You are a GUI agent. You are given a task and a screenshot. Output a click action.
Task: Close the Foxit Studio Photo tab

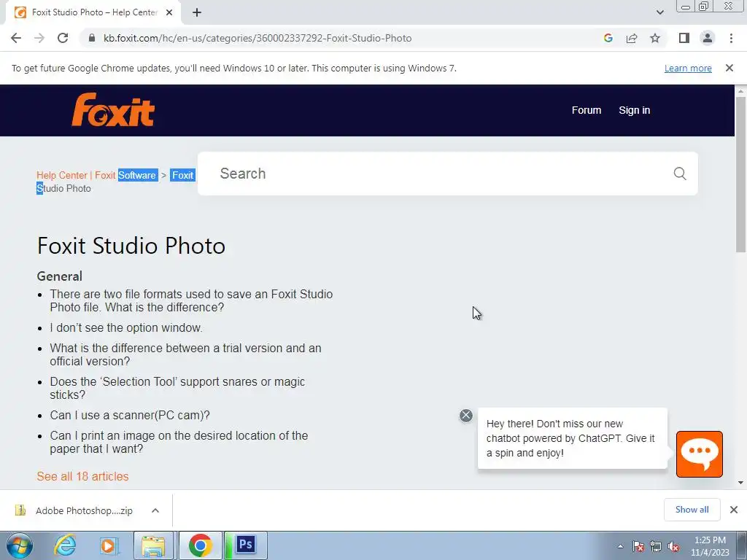pos(169,12)
